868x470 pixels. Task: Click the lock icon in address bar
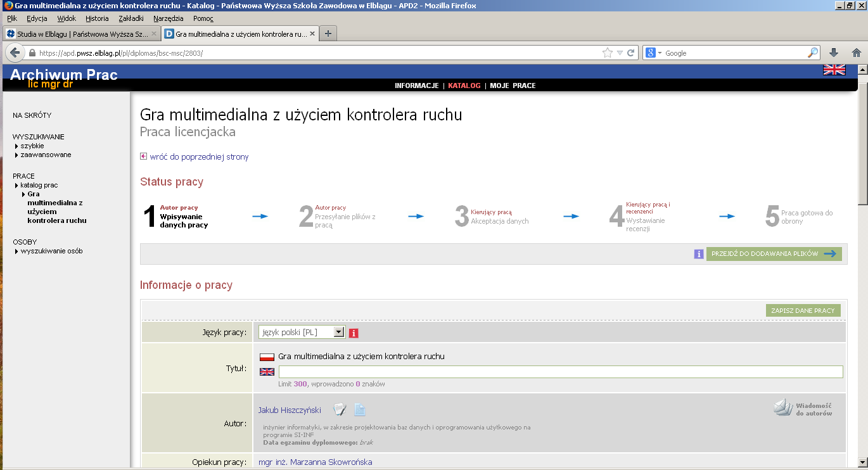click(x=32, y=53)
